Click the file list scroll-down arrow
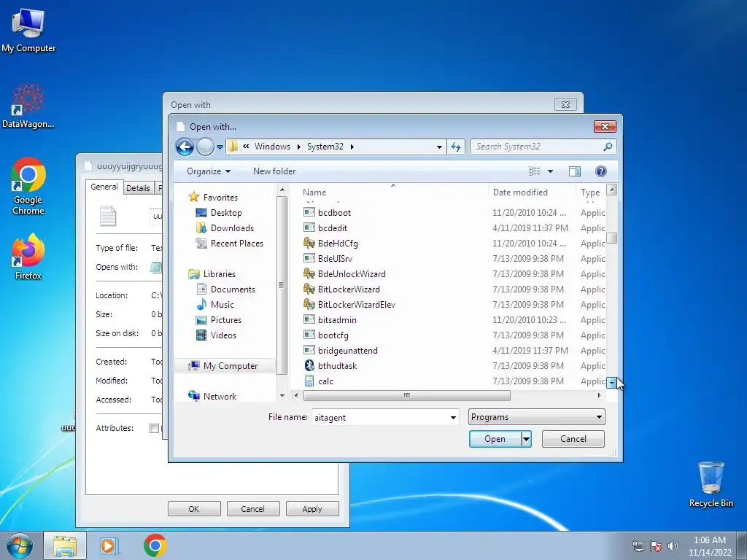 point(612,382)
